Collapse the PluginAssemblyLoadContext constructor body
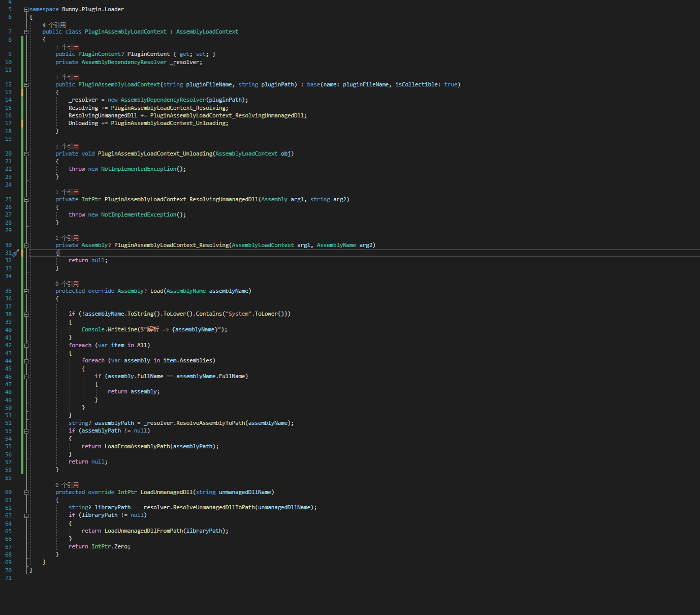Image resolution: width=700 pixels, height=615 pixels. (26, 84)
